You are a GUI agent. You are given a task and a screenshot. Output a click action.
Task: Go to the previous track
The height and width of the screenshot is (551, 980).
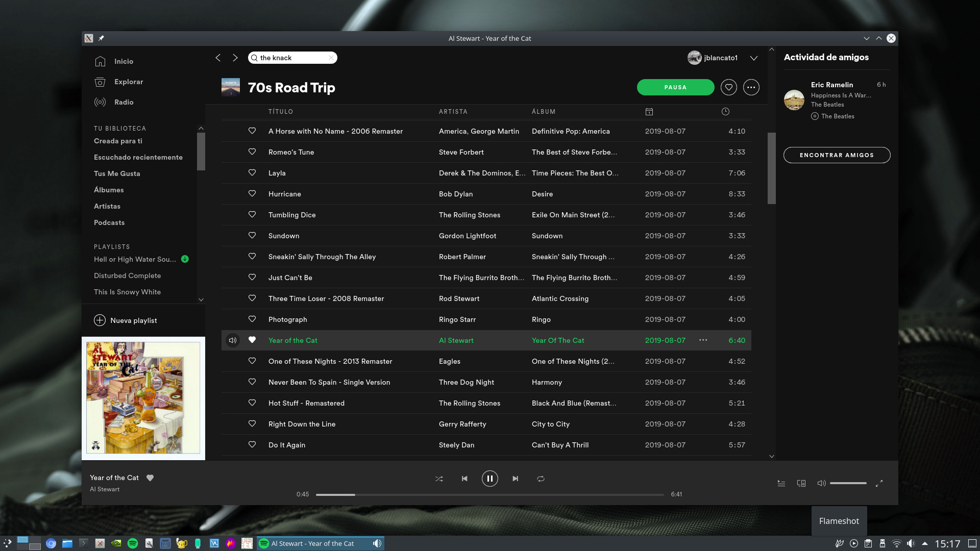pos(464,479)
